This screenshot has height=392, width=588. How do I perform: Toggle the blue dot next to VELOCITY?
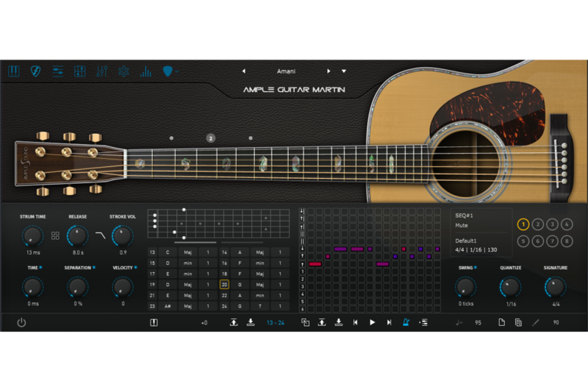pos(136,268)
